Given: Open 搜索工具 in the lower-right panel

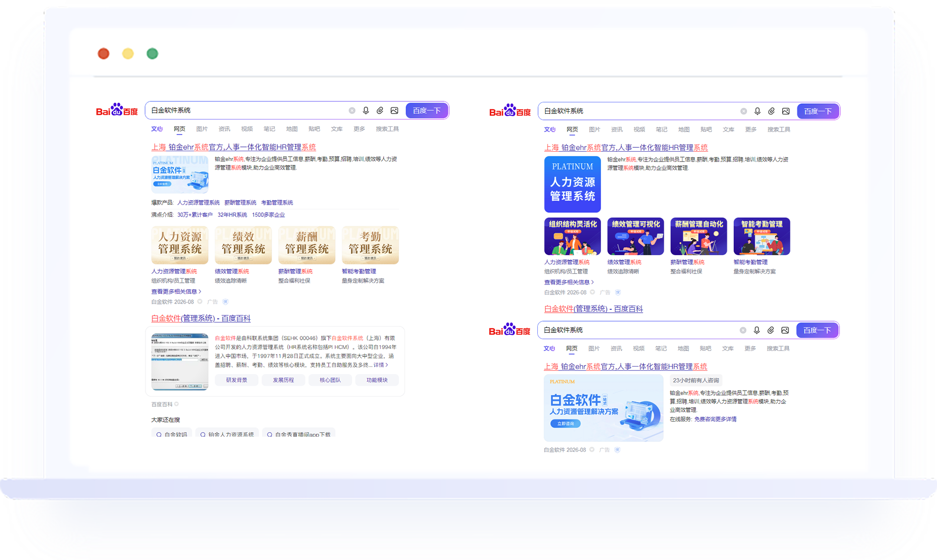Looking at the screenshot, I should [x=778, y=349].
